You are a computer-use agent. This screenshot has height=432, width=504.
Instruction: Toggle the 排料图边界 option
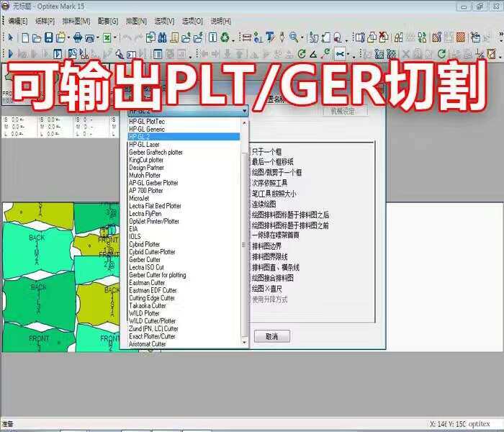click(x=266, y=246)
